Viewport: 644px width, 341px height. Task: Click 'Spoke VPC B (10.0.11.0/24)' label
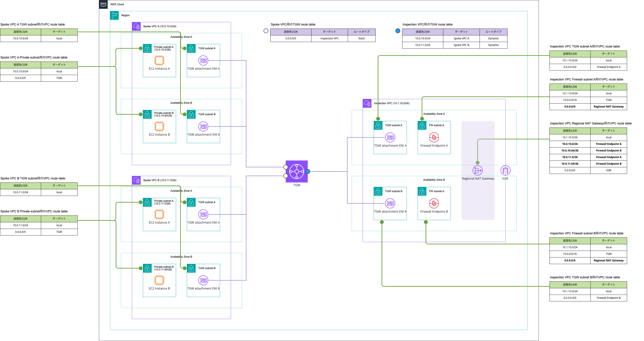160,180
